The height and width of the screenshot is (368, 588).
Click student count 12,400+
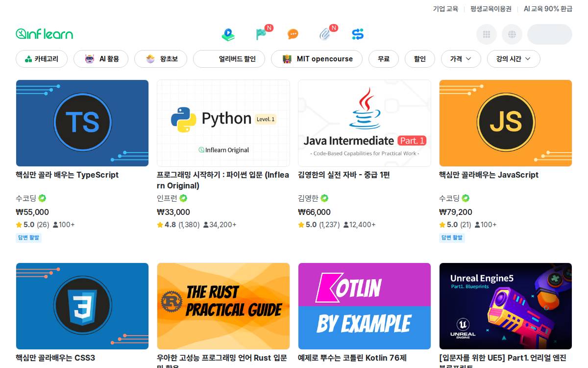[359, 225]
